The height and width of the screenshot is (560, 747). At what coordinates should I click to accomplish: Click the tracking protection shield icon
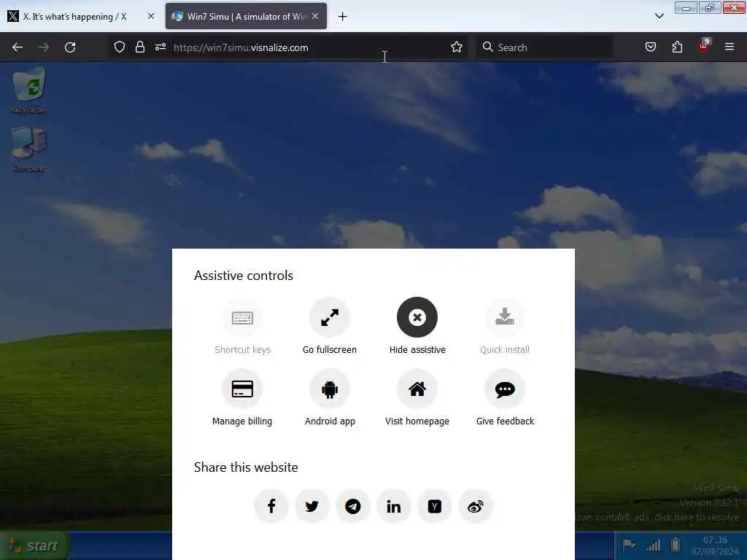point(120,47)
